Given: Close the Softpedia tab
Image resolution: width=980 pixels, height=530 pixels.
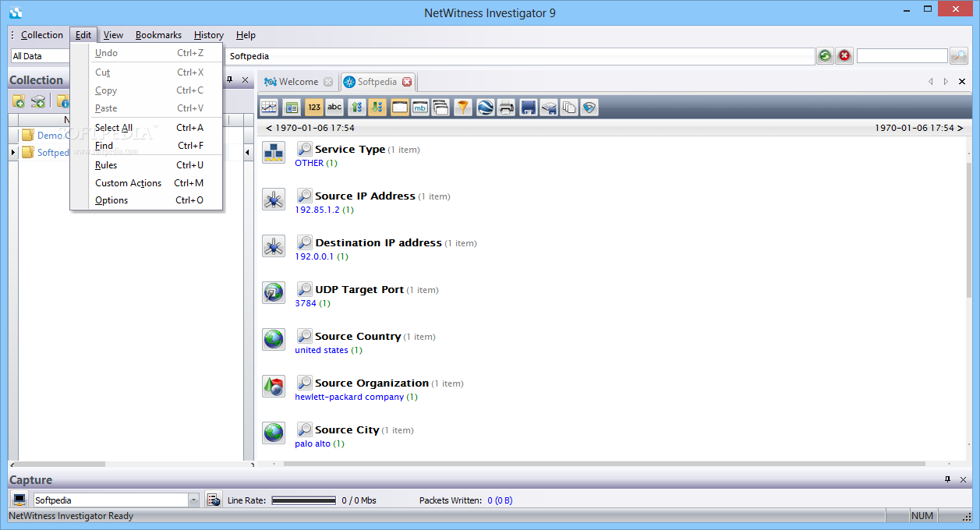Looking at the screenshot, I should (x=407, y=82).
